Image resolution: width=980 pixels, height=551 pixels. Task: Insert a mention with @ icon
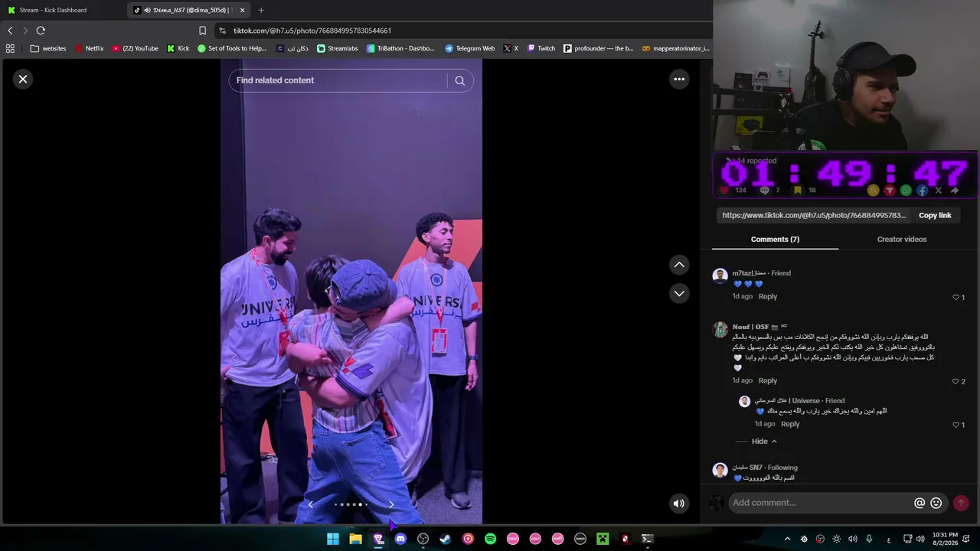pyautogui.click(x=920, y=503)
